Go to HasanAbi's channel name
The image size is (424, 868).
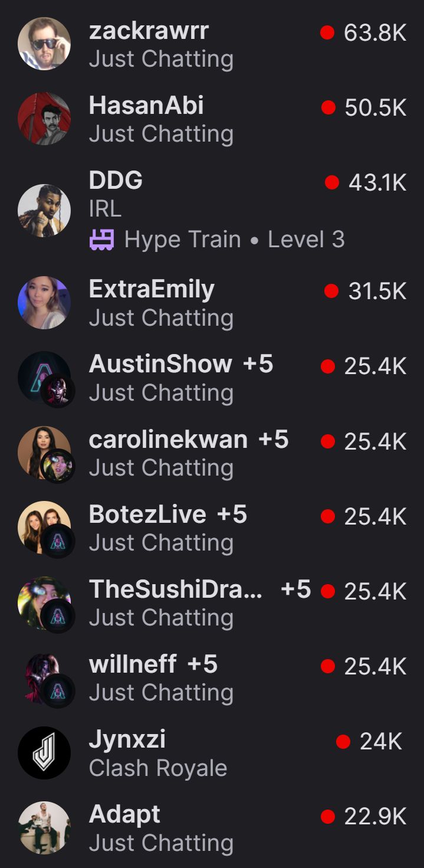(x=146, y=106)
